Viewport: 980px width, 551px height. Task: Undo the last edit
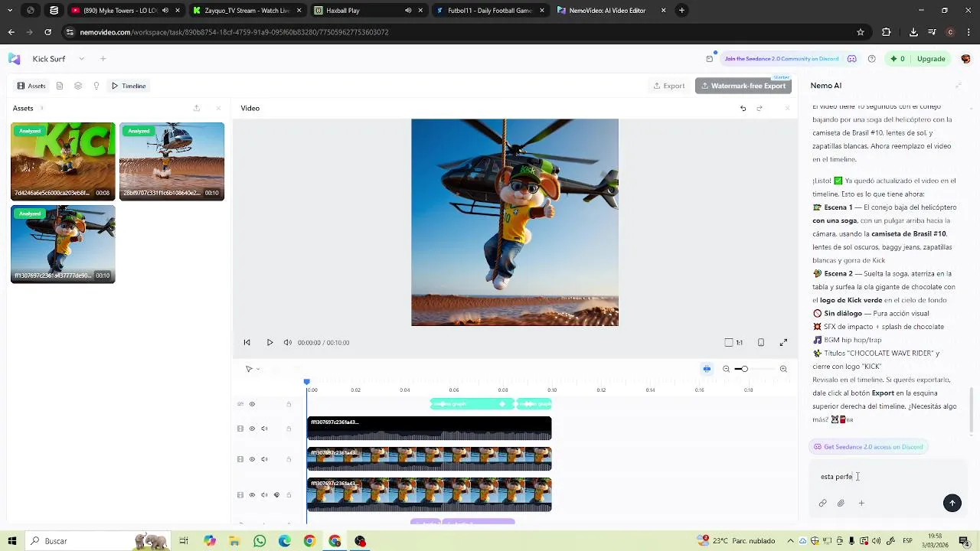pos(743,109)
